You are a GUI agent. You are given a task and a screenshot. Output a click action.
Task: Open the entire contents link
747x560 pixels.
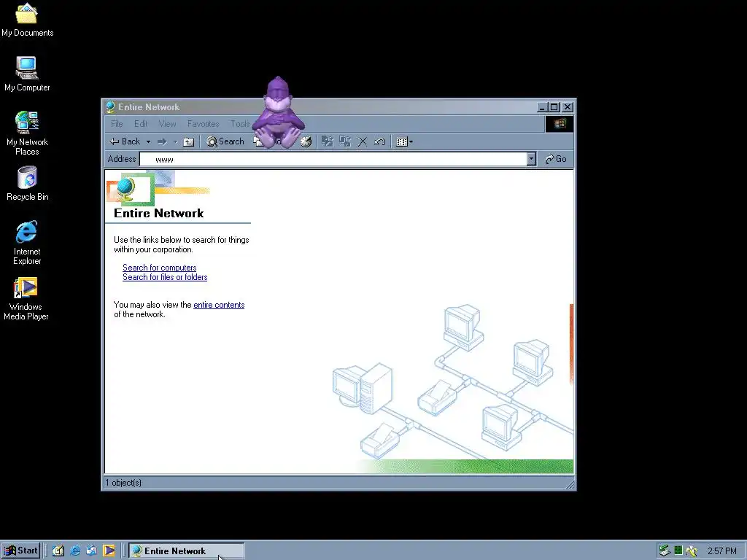click(x=219, y=305)
